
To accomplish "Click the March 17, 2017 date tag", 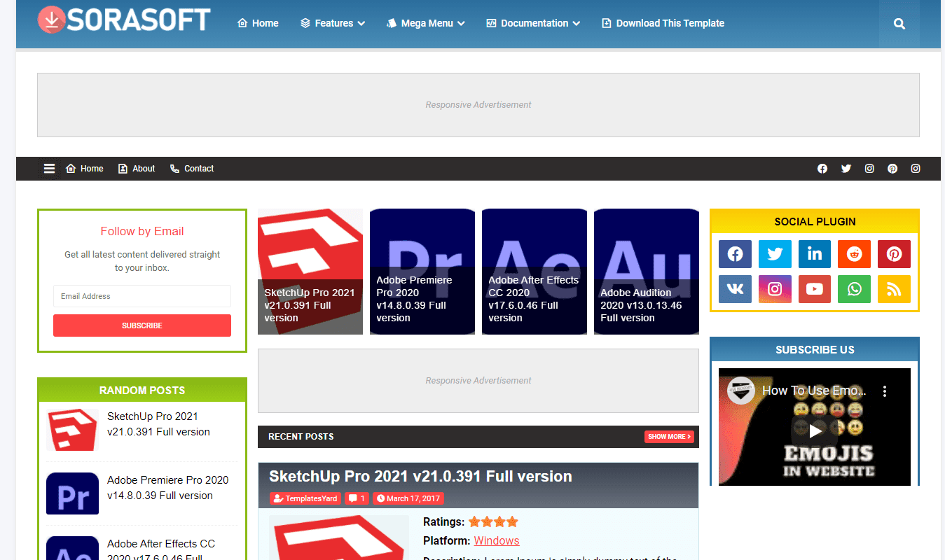I will point(408,498).
